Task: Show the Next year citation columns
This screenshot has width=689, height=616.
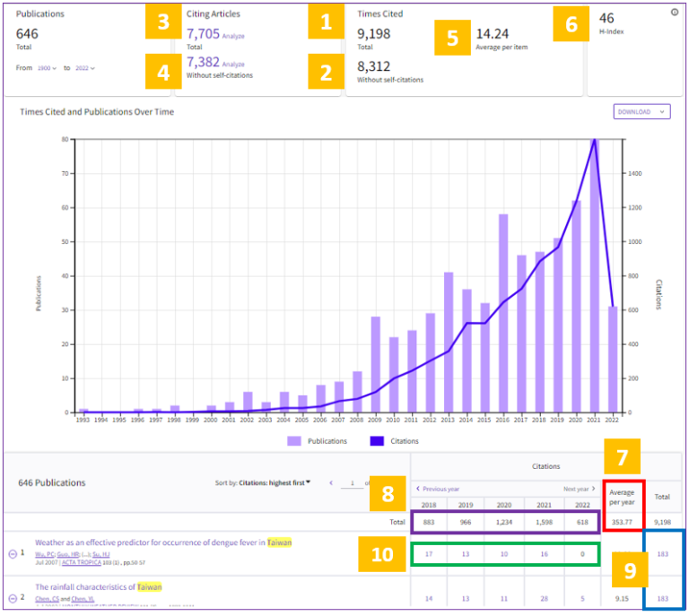Action: [x=580, y=489]
